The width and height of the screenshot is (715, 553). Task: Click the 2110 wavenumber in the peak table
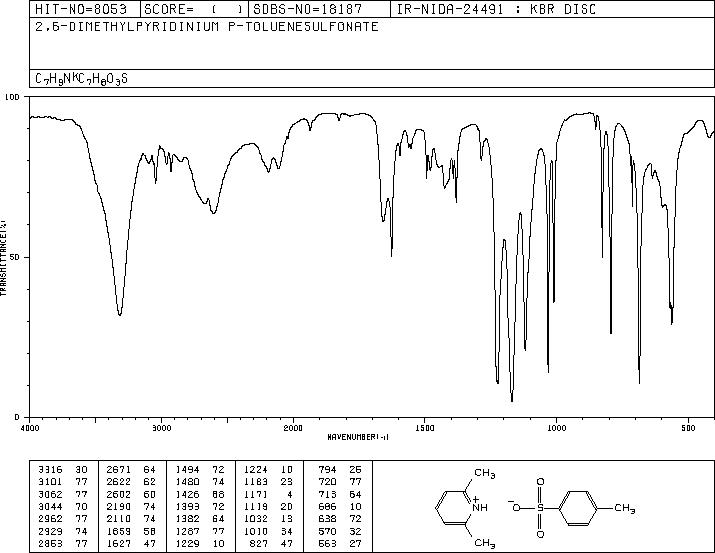tap(119, 519)
